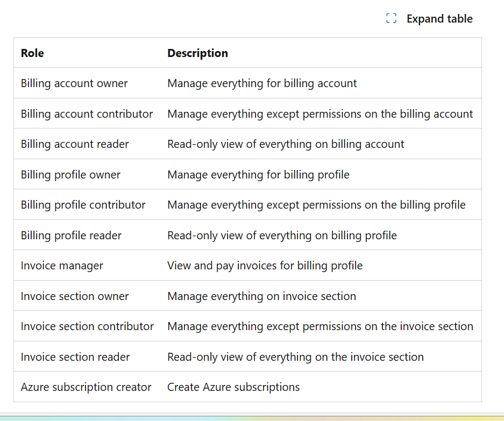Click the Expand table button label
The width and height of the screenshot is (504, 421).
point(439,19)
